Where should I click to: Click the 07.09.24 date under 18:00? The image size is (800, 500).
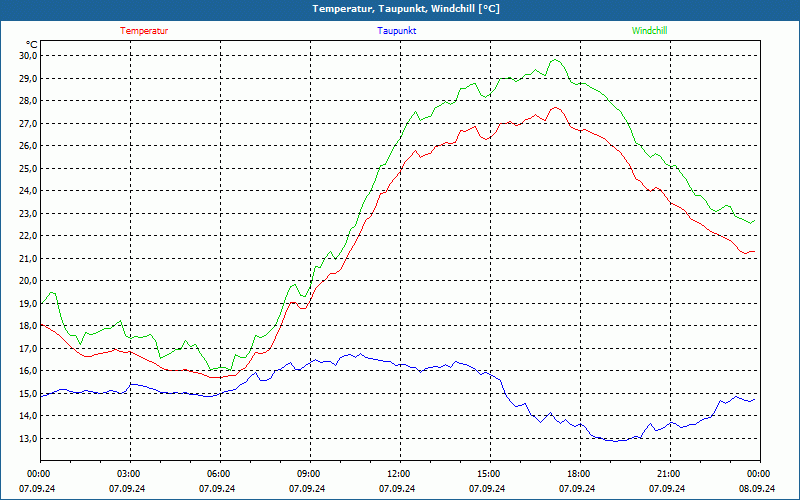tap(577, 488)
